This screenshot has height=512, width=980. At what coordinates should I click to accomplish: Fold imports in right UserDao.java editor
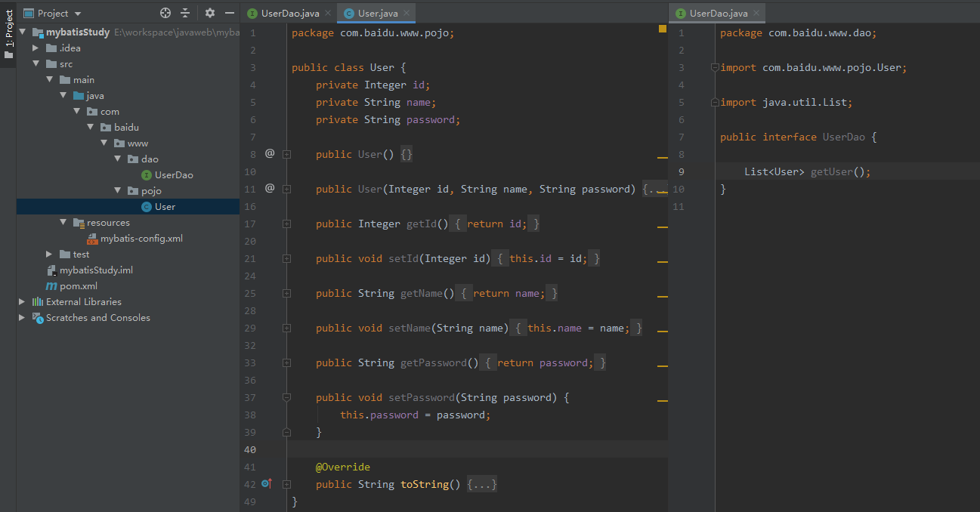click(x=715, y=67)
